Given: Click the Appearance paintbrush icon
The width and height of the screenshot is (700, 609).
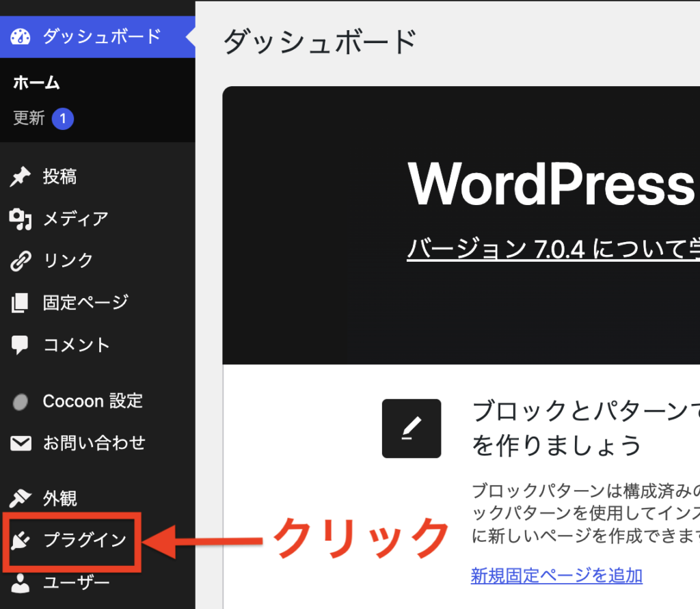Looking at the screenshot, I should point(20,498).
